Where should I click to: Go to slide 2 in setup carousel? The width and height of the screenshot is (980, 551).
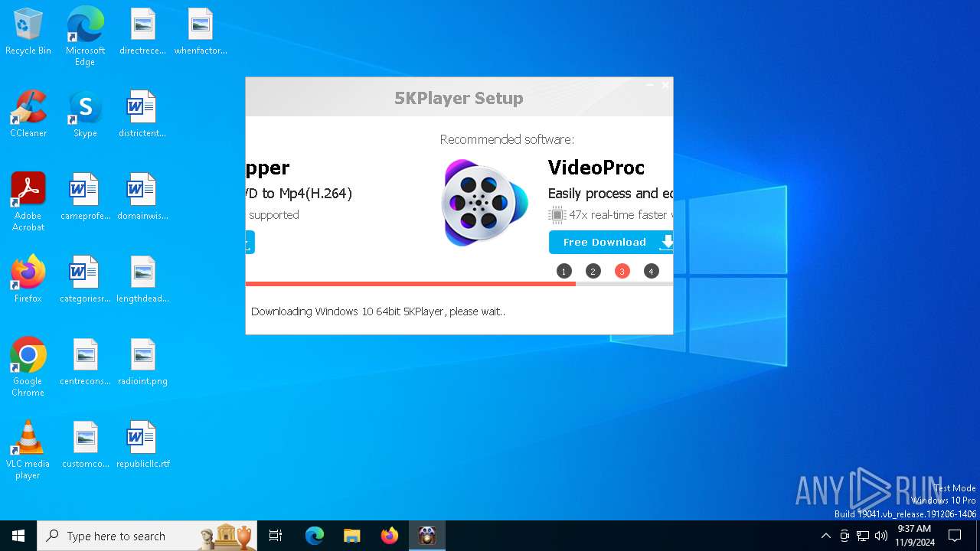click(x=593, y=271)
